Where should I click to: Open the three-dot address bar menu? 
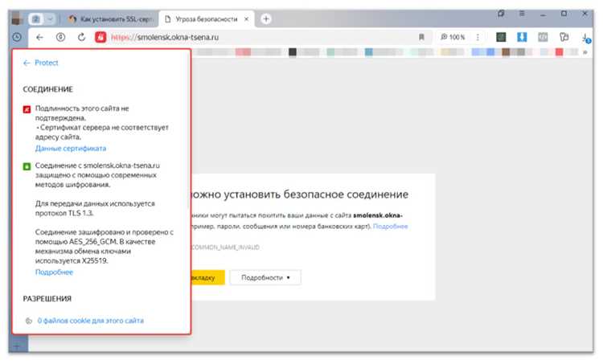(478, 37)
